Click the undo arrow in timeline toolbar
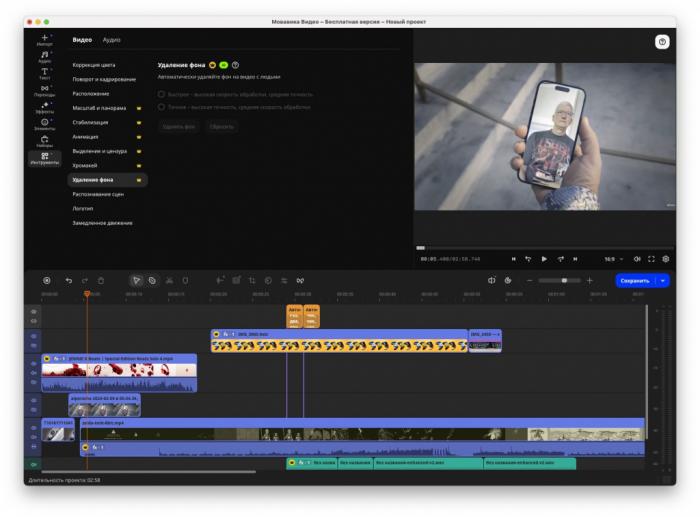The width and height of the screenshot is (700, 517). point(69,281)
